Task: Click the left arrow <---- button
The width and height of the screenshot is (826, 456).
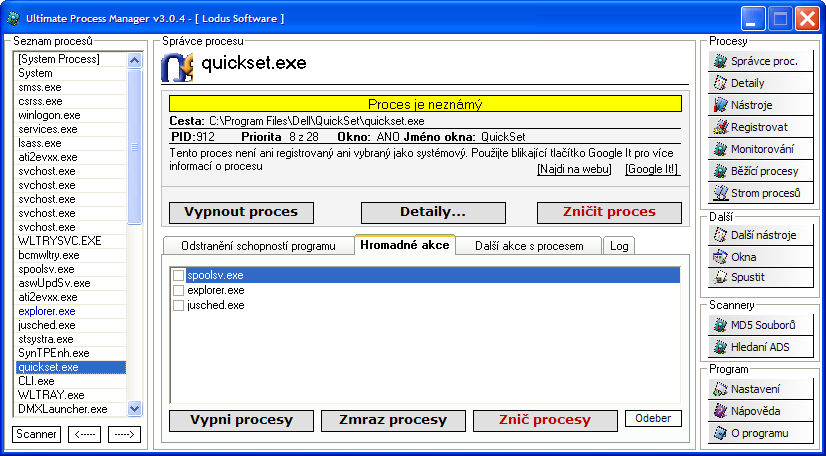Action: point(84,434)
